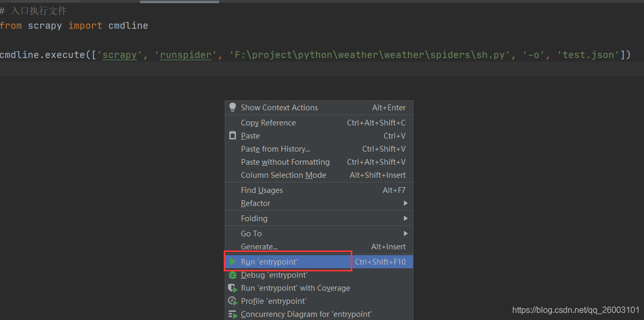Select Debug 'entrypoint' menu entry
Viewport: 644px width, 320px height.
319,275
